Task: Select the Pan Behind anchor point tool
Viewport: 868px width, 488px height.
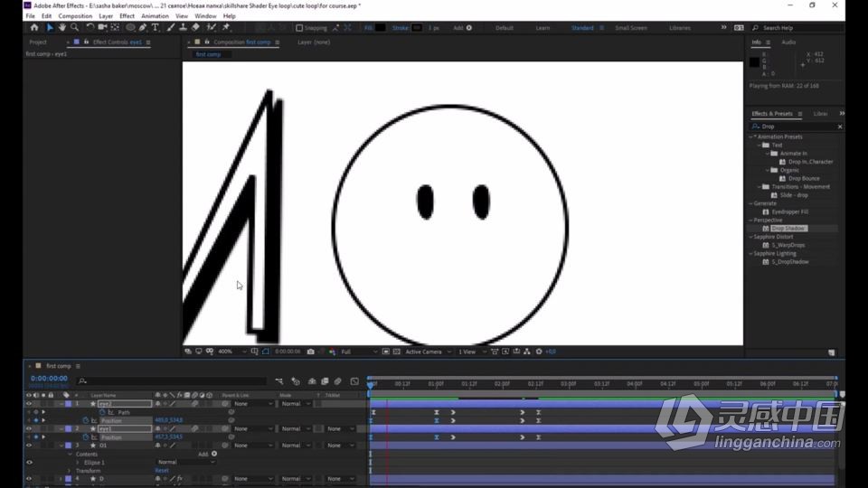Action: 115,27
